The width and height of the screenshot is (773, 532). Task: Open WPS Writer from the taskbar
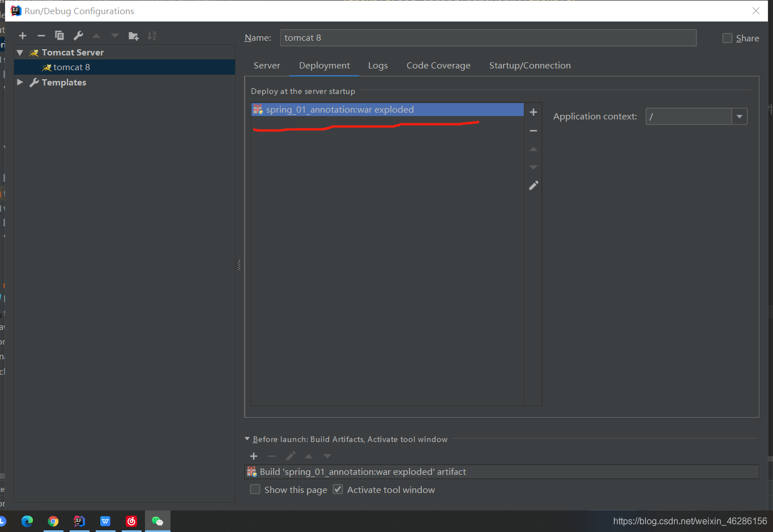105,521
